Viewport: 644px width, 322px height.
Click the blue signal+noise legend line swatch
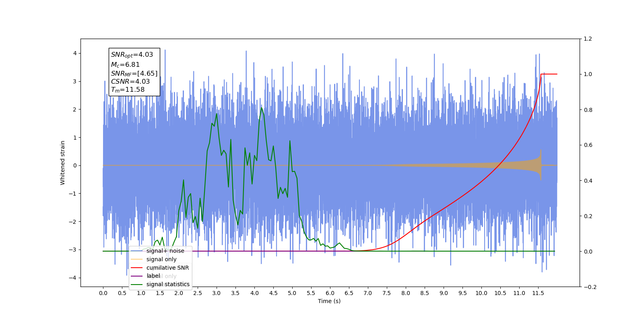[x=137, y=251]
